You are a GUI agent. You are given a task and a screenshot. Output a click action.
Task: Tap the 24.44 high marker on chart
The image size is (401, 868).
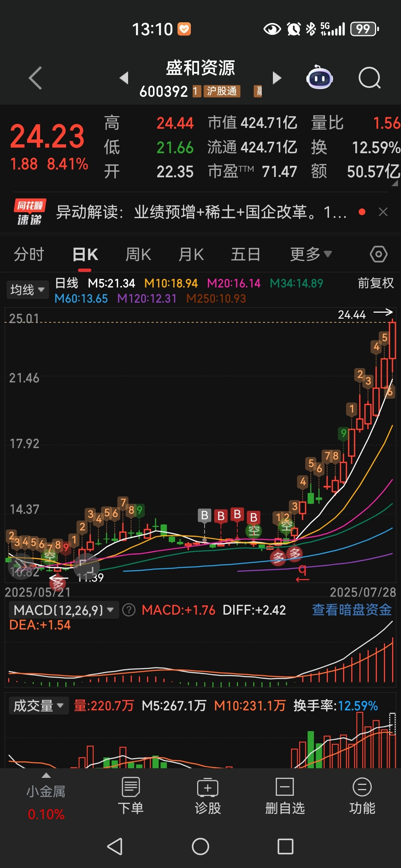(x=352, y=315)
